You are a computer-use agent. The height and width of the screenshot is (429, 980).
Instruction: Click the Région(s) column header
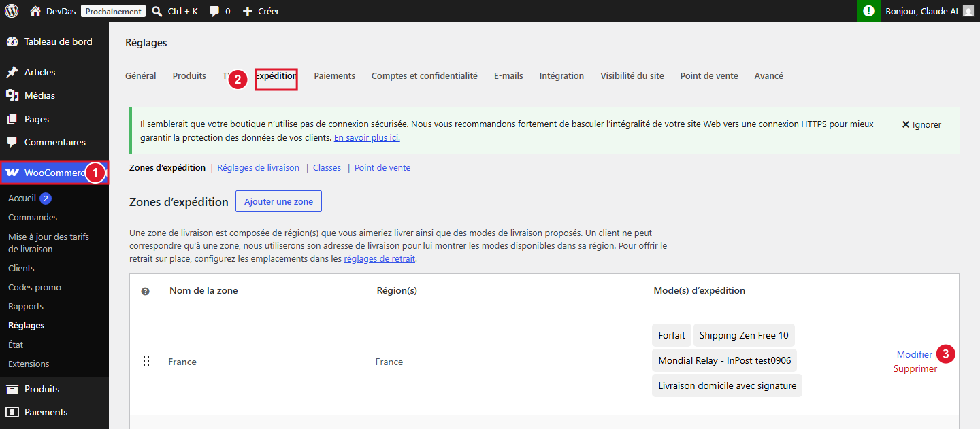tap(397, 290)
